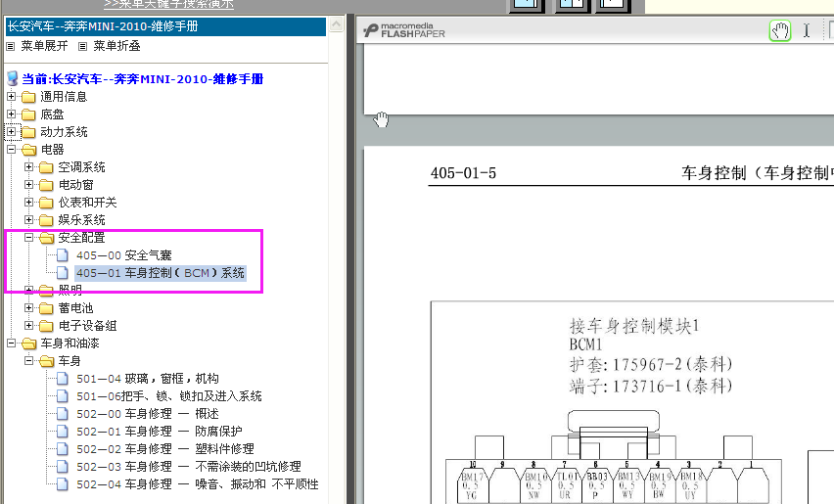
Task: Click the 菜单折叠 link
Action: pyautogui.click(x=117, y=46)
